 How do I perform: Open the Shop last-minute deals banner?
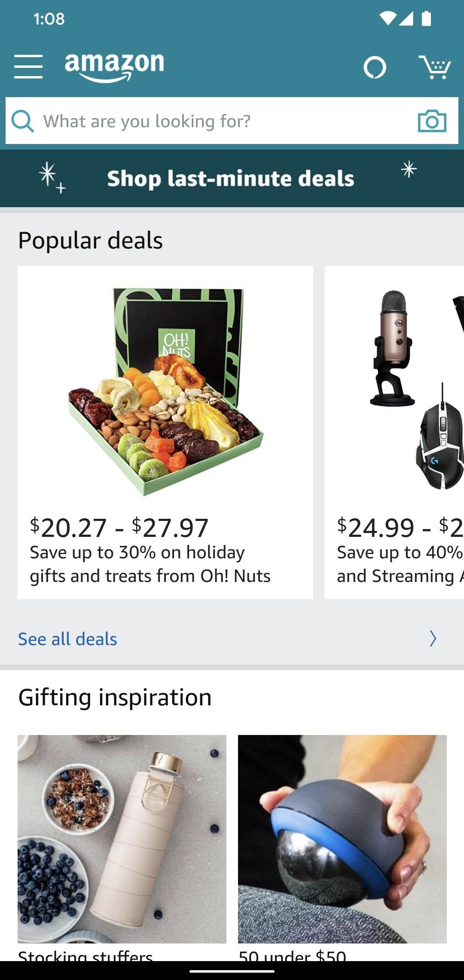coord(231,178)
